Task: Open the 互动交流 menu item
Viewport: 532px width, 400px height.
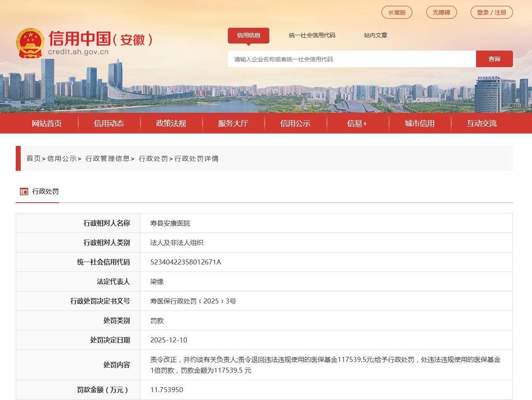Action: coord(481,123)
